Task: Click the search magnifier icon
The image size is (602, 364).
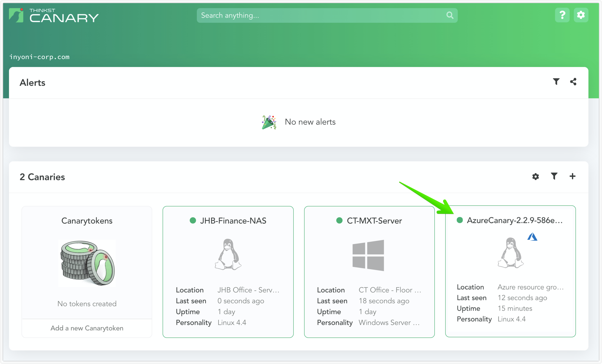Action: pos(450,15)
